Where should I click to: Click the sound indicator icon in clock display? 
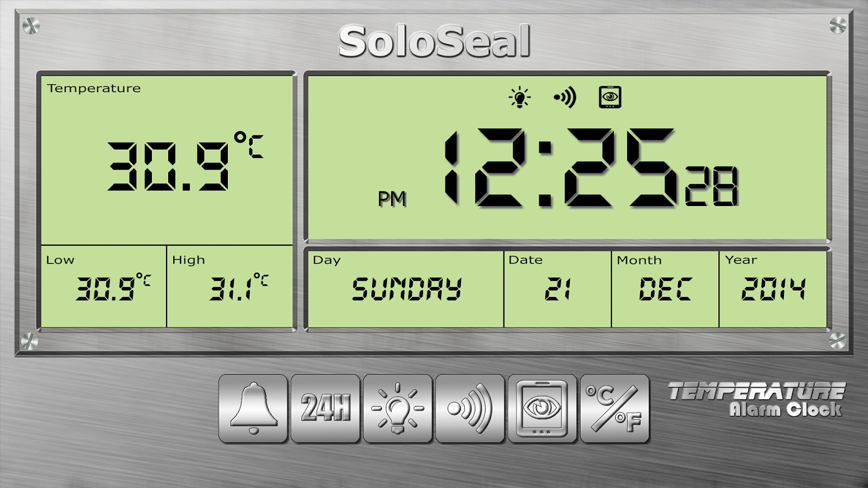tap(565, 98)
